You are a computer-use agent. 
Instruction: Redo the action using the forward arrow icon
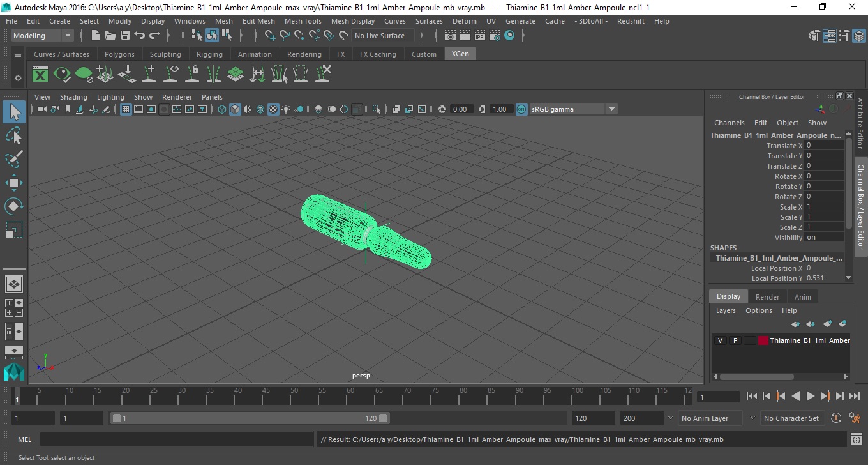pyautogui.click(x=154, y=36)
